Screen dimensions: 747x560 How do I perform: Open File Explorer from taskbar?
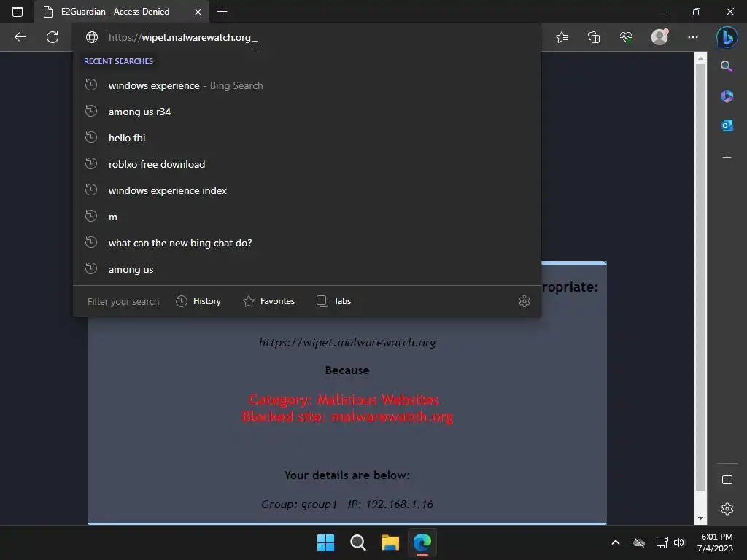tap(390, 542)
